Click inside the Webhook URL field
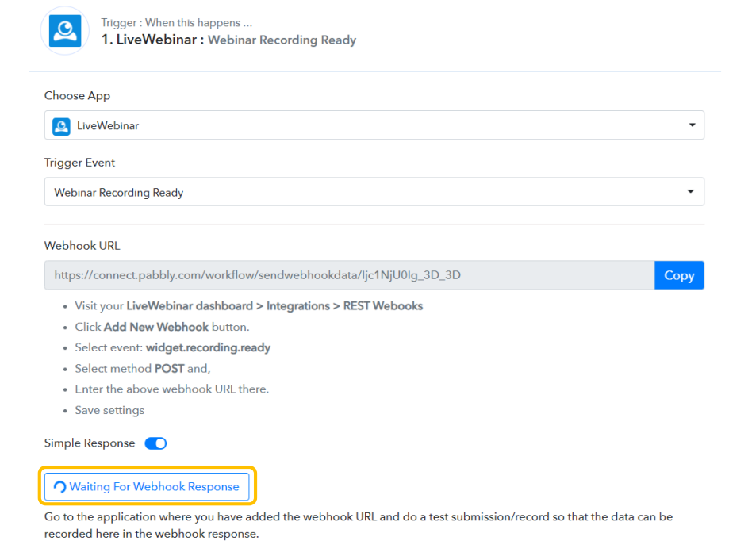The image size is (752, 560). point(349,275)
